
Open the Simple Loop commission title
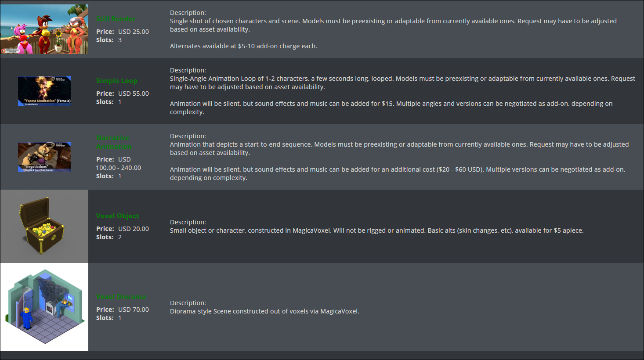(x=117, y=80)
